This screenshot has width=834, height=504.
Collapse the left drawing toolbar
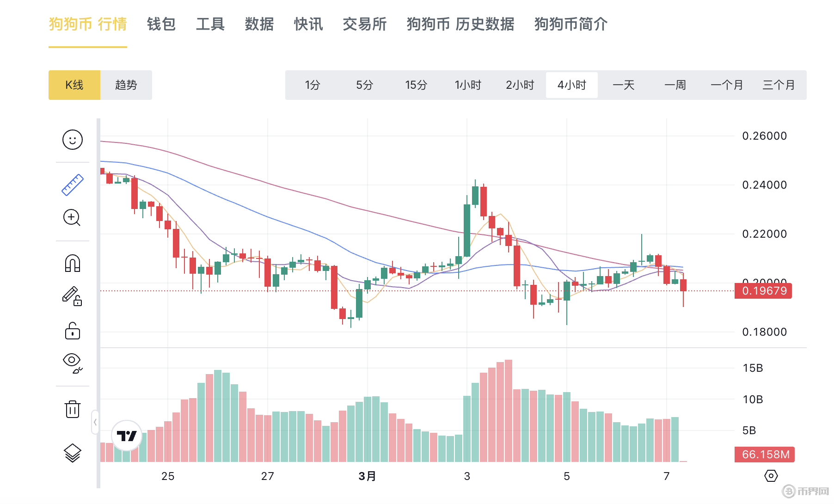pos(95,422)
